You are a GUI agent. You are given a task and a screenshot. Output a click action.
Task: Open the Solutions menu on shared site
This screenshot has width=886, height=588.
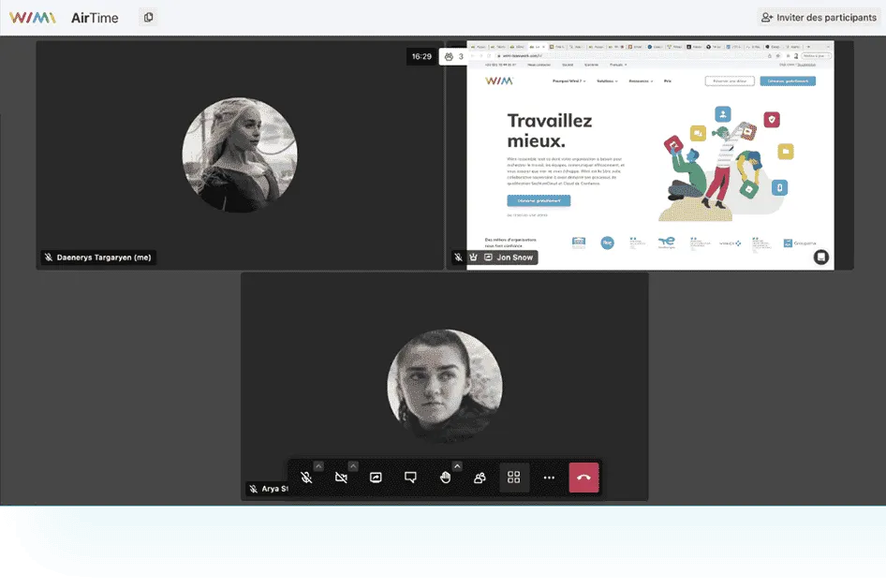coord(608,81)
